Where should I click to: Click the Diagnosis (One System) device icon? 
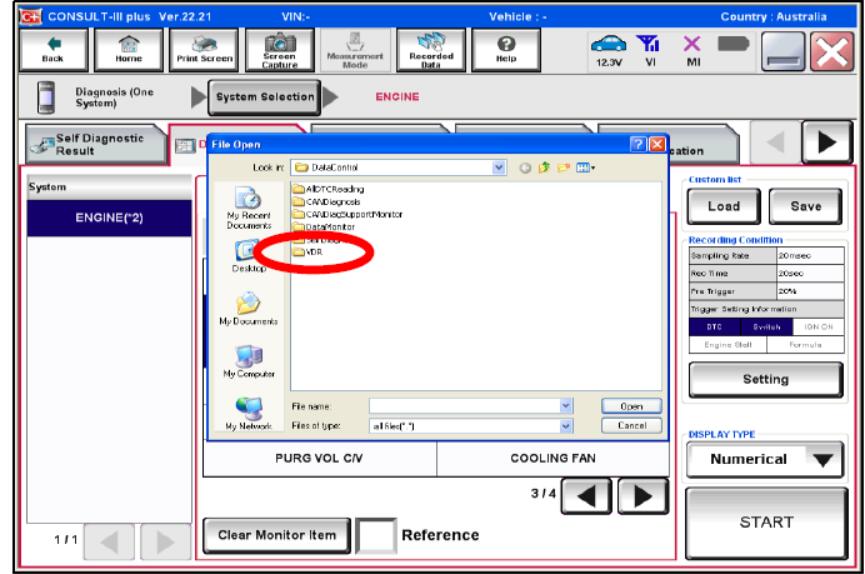[46, 97]
